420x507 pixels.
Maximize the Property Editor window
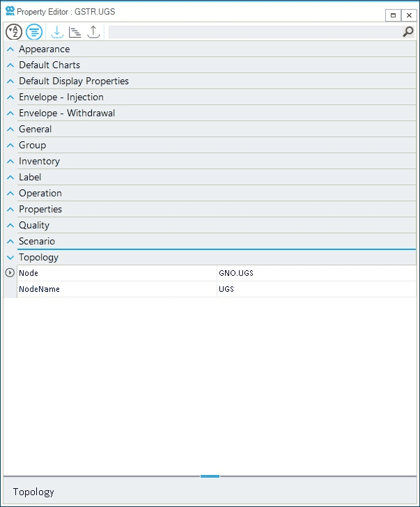tap(393, 15)
